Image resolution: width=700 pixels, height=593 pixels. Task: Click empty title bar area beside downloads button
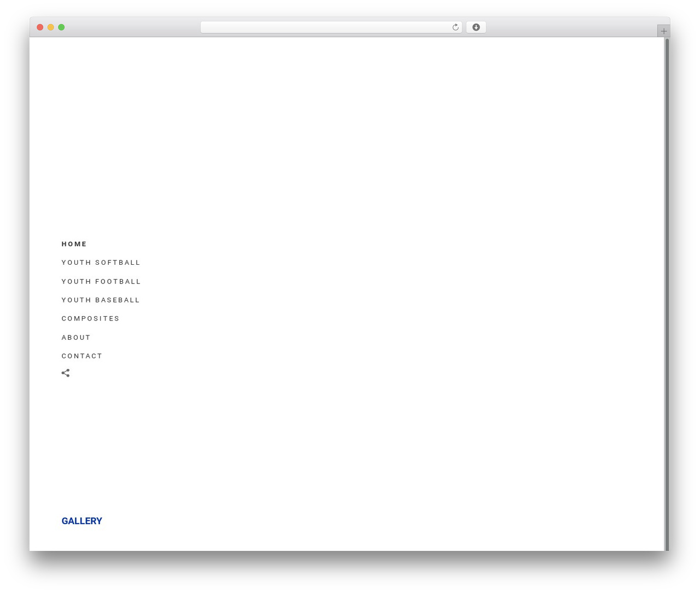click(x=569, y=27)
